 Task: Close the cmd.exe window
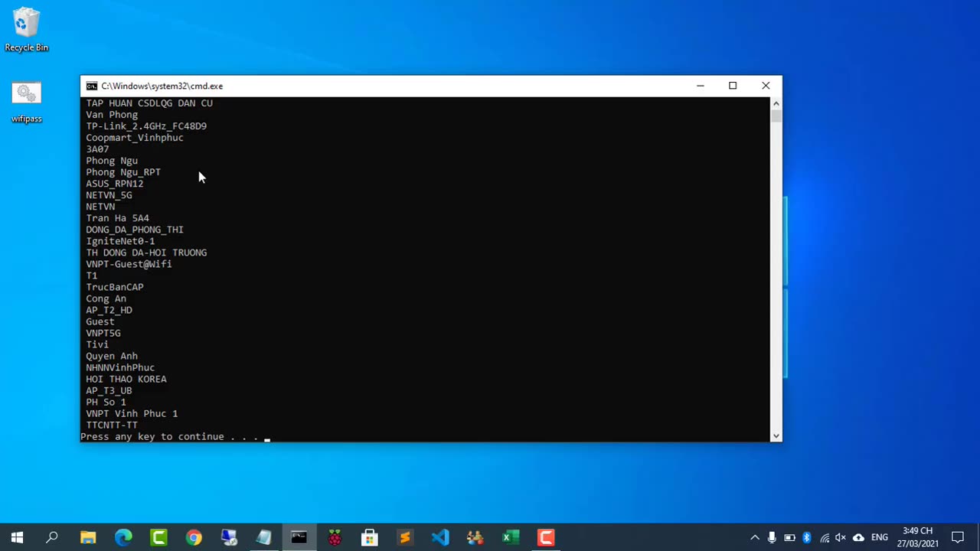click(x=766, y=86)
